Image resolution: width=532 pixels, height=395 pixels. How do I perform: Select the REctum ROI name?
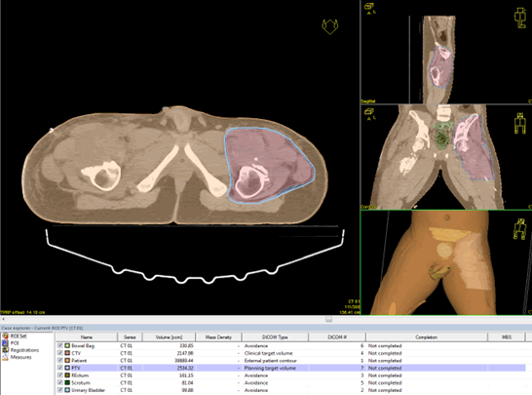(x=80, y=375)
